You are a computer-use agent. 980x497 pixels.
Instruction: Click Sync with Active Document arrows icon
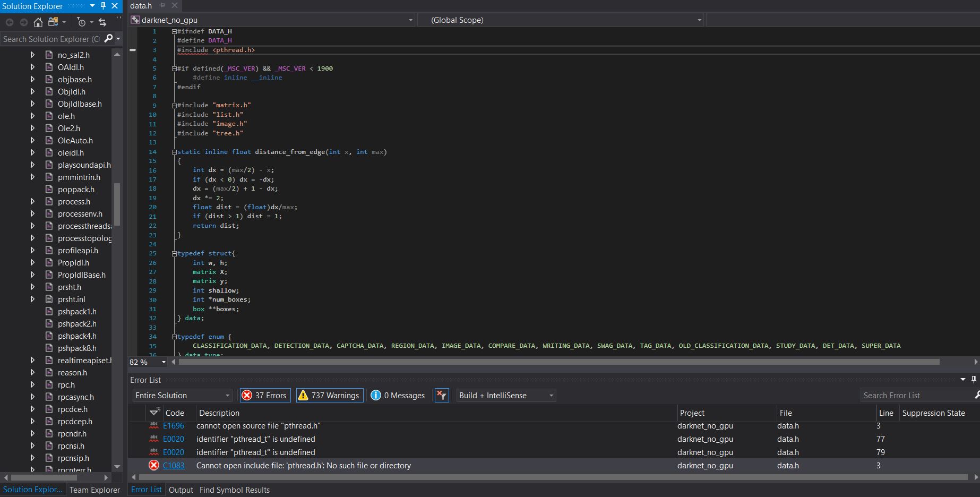tap(102, 22)
